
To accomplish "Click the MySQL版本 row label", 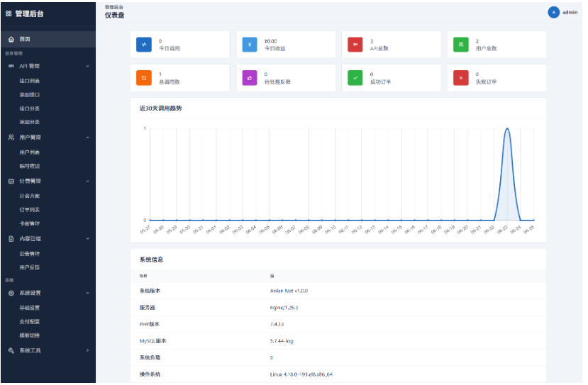I will point(153,341).
